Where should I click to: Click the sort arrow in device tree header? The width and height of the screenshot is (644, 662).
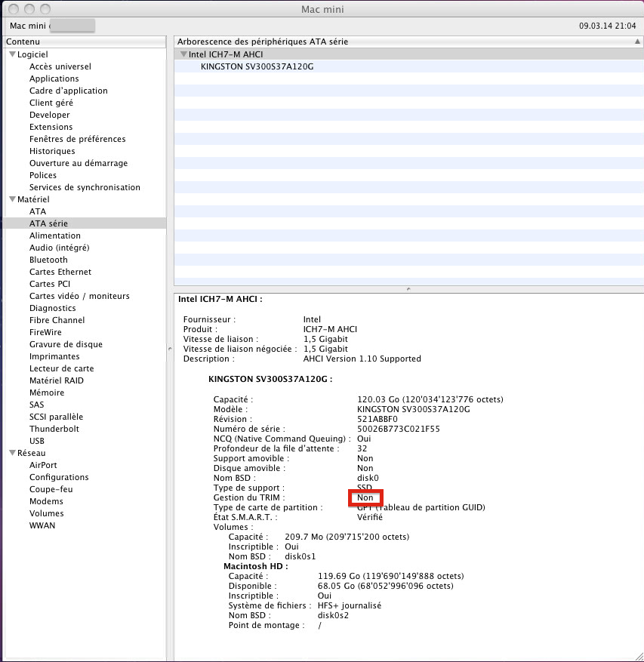pyautogui.click(x=638, y=42)
